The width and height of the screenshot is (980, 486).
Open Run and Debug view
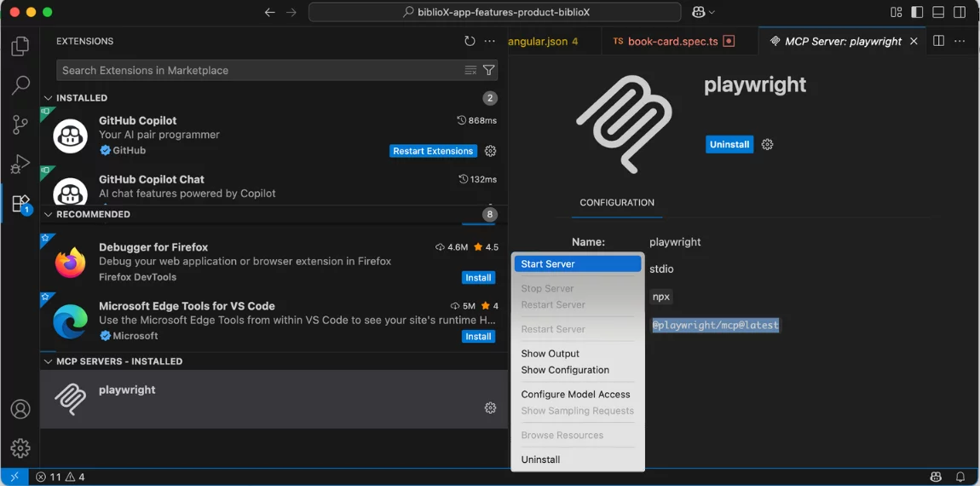click(20, 164)
